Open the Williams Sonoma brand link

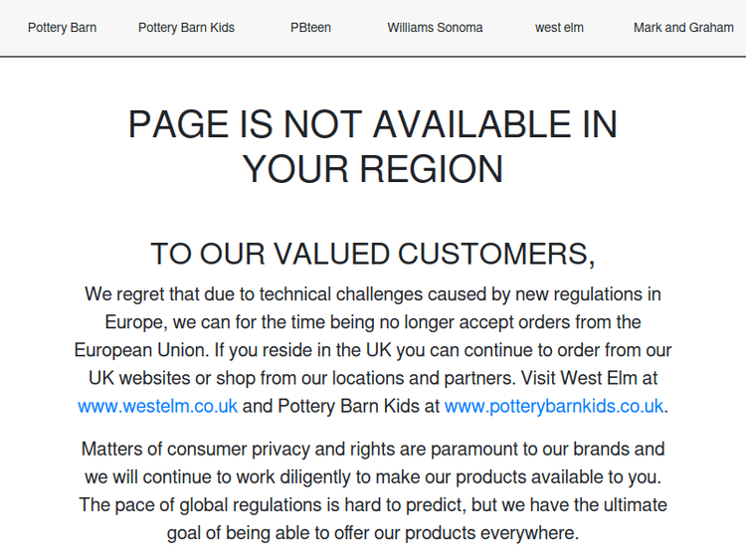(435, 28)
